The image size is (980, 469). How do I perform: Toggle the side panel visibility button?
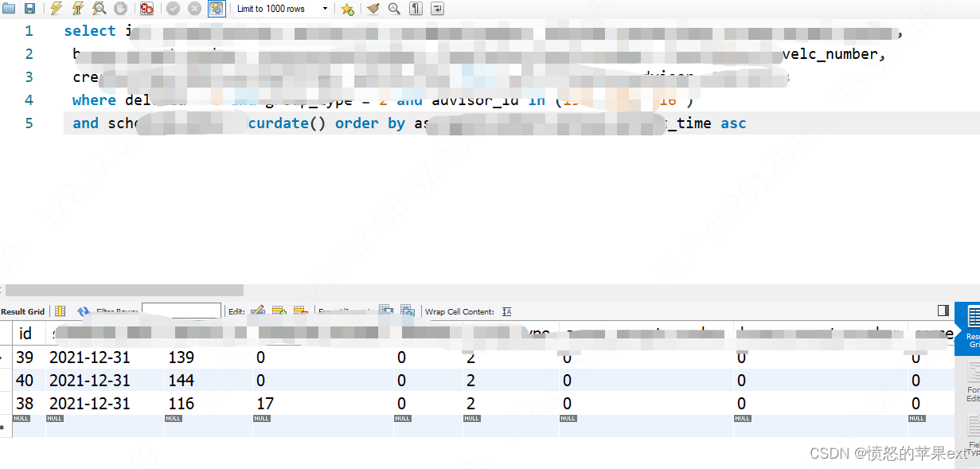(943, 311)
